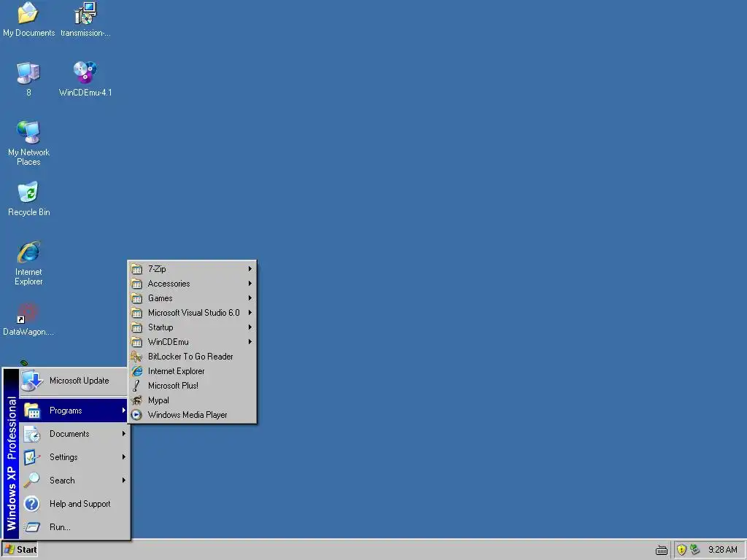Select the computer icon labeled 8
The height and width of the screenshot is (560, 747).
[x=28, y=79]
